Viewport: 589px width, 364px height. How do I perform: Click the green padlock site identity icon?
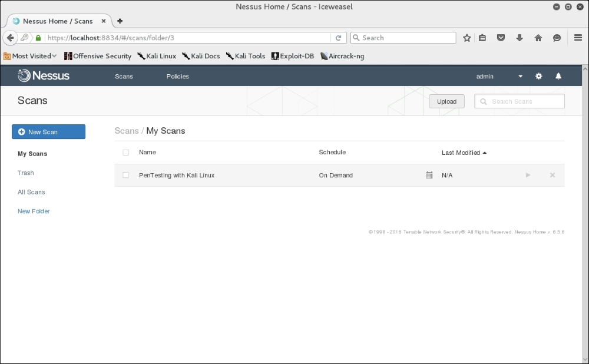[38, 38]
